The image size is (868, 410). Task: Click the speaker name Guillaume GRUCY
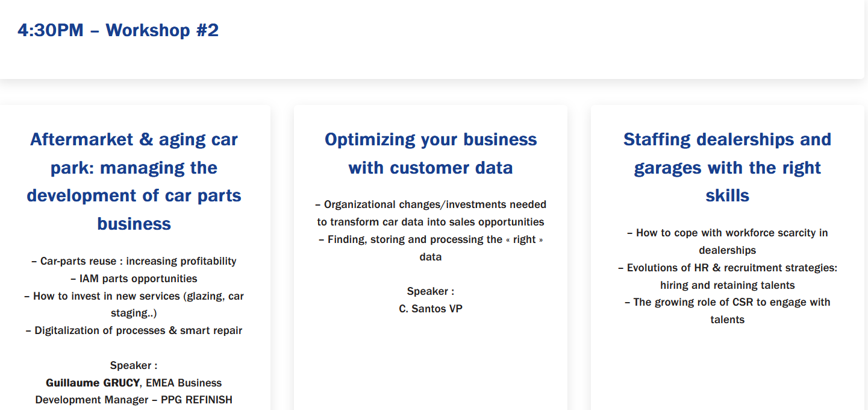pyautogui.click(x=92, y=383)
